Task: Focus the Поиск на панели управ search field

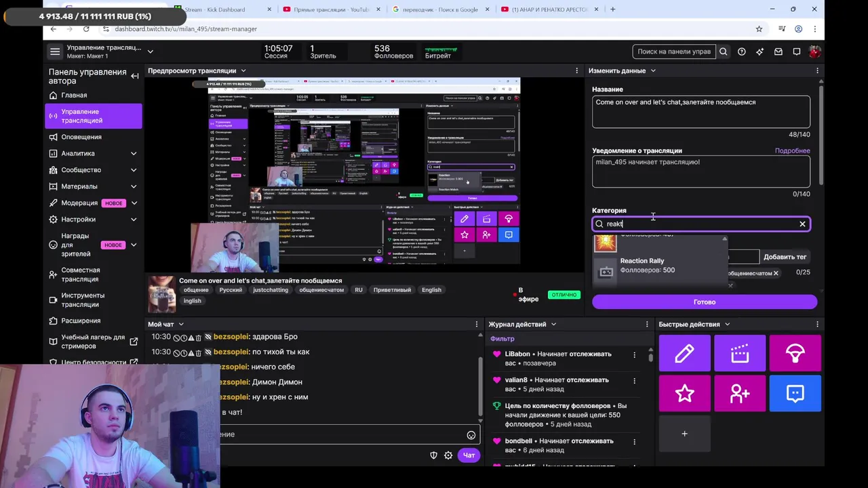Action: pyautogui.click(x=674, y=52)
